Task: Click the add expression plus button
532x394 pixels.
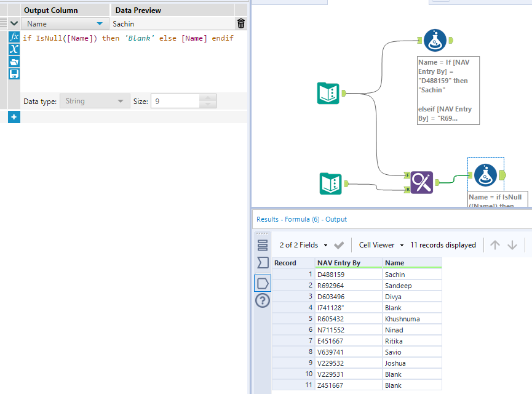Action: point(14,117)
